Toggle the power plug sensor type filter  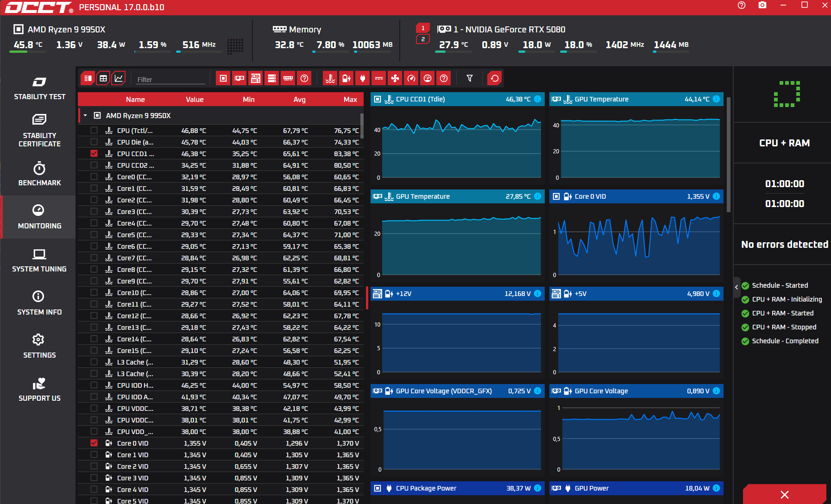[x=363, y=78]
